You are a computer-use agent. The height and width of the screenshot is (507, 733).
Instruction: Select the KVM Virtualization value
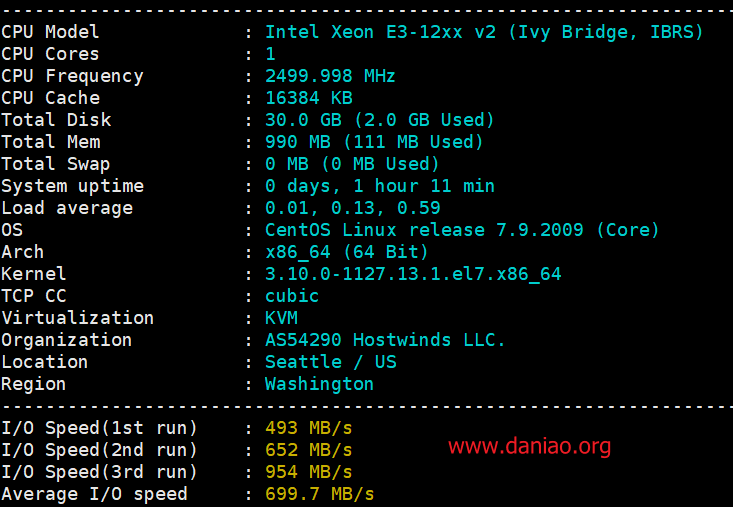click(281, 318)
